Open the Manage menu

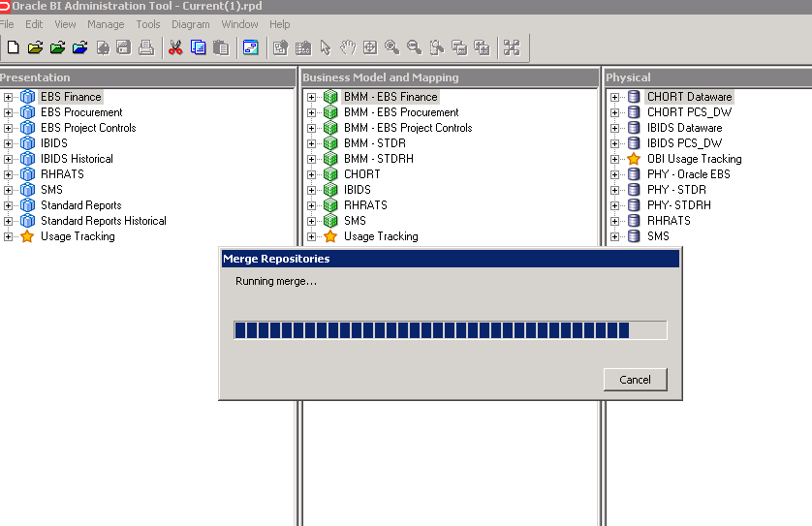point(106,24)
